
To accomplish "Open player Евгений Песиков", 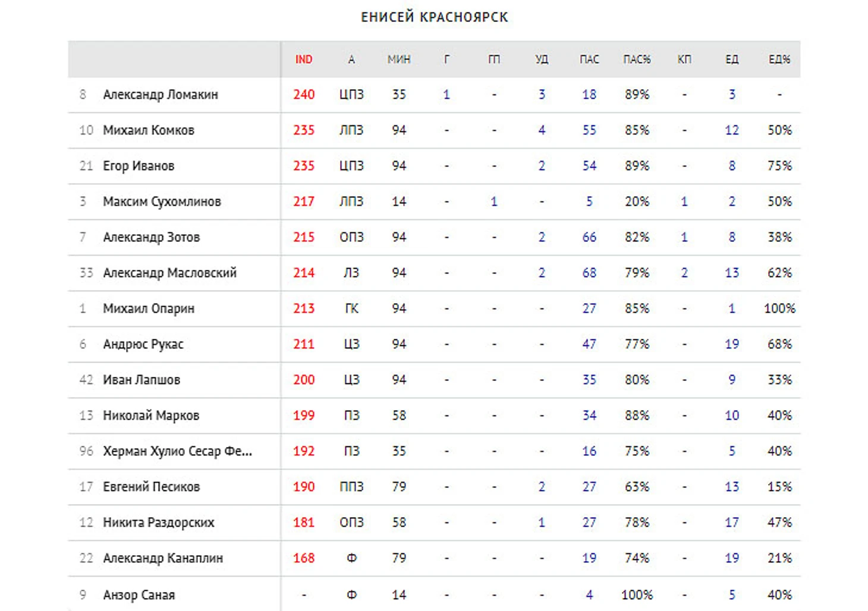I will (x=152, y=487).
